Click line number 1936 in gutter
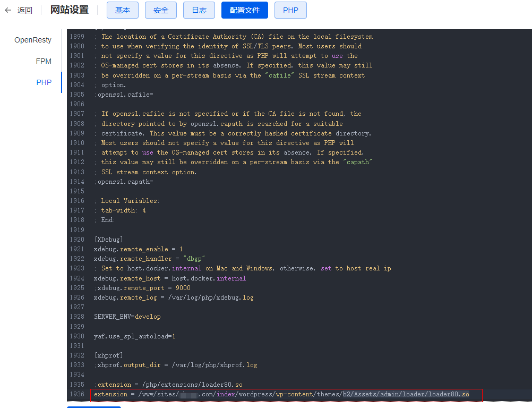The width and height of the screenshot is (532, 408). tap(77, 394)
